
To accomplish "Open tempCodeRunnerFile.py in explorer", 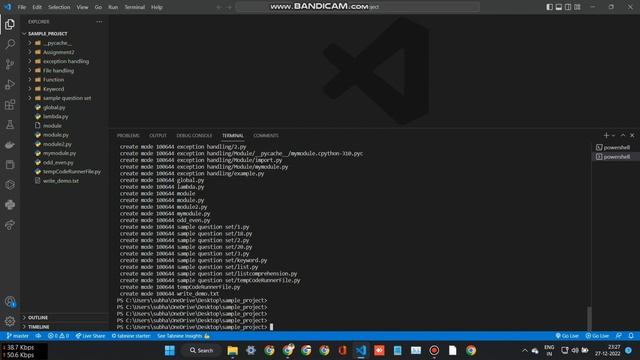I will 71,171.
